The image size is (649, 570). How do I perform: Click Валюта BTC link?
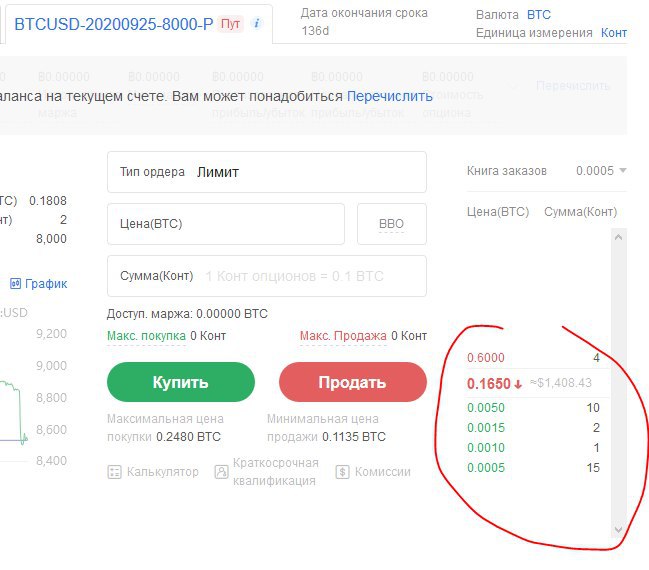[x=538, y=15]
